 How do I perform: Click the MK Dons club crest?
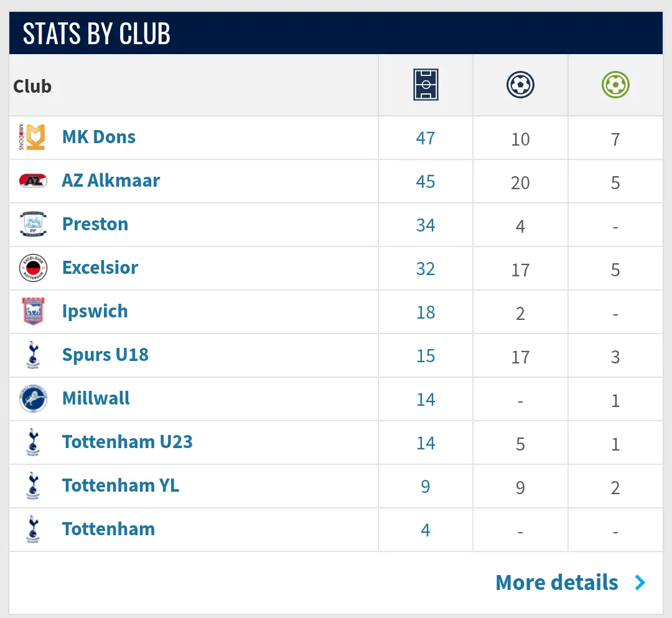33,138
